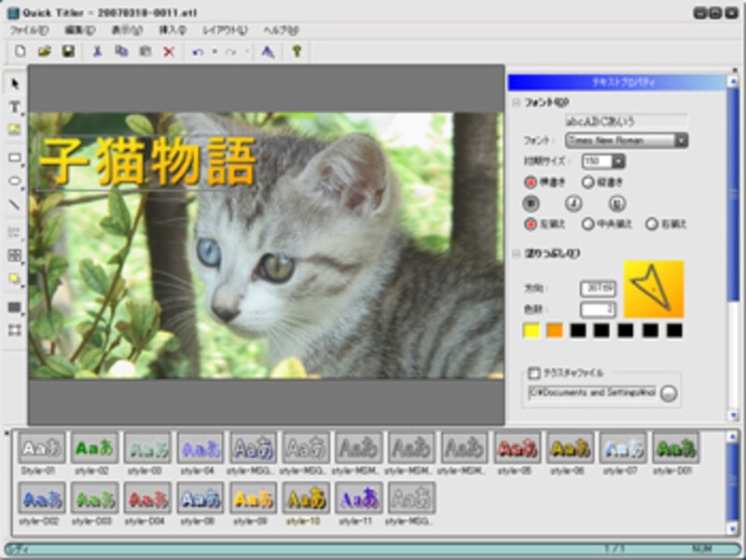Select the horizontal writing radio button
The height and width of the screenshot is (560, 746).
pos(532,183)
